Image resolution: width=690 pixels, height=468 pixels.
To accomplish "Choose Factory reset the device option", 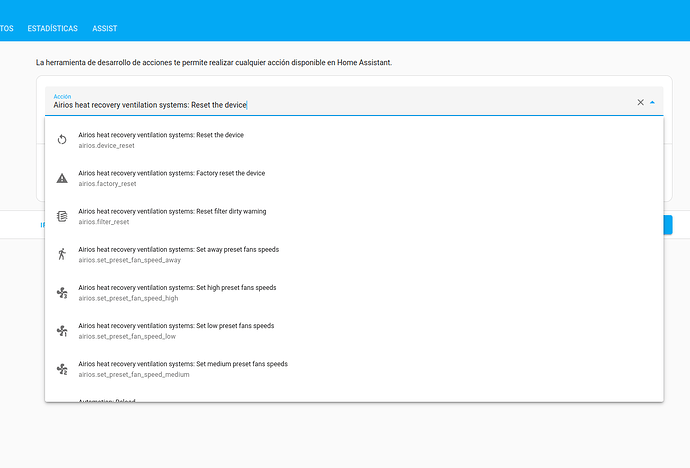I will pos(171,178).
